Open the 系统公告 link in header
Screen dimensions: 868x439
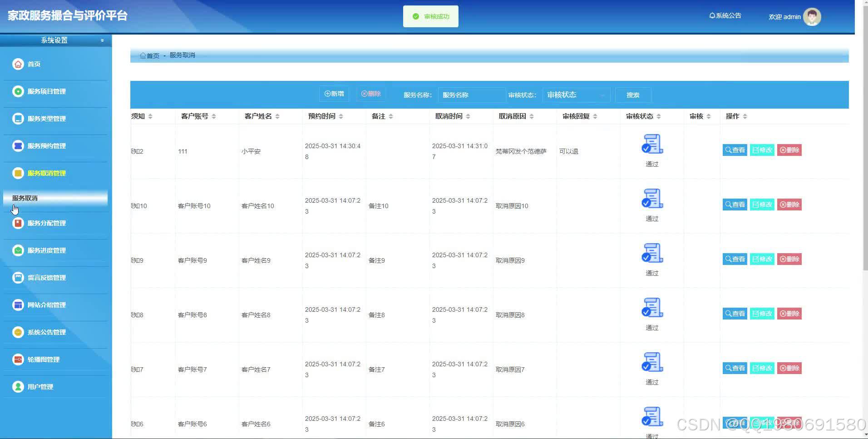tap(725, 15)
